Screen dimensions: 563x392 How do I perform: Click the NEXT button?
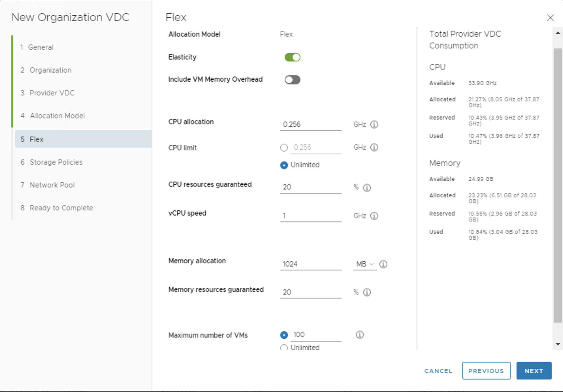[534, 371]
